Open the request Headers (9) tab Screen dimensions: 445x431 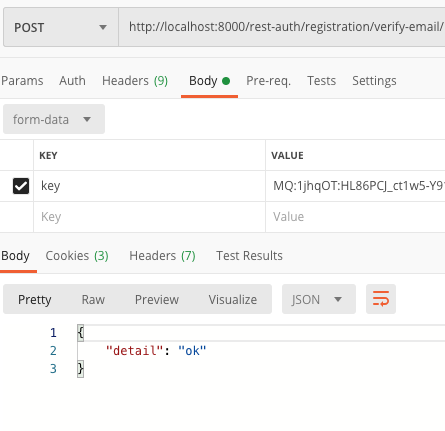(135, 81)
